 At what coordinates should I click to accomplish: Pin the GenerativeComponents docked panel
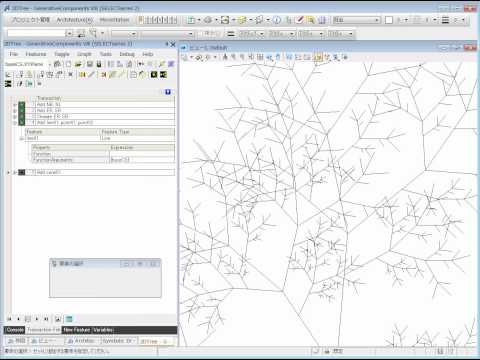click(167, 44)
